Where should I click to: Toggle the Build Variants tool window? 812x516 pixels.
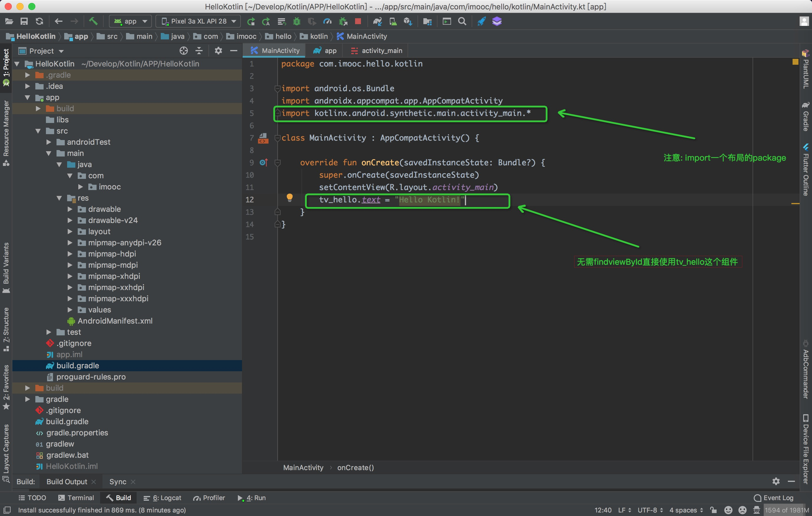point(6,268)
